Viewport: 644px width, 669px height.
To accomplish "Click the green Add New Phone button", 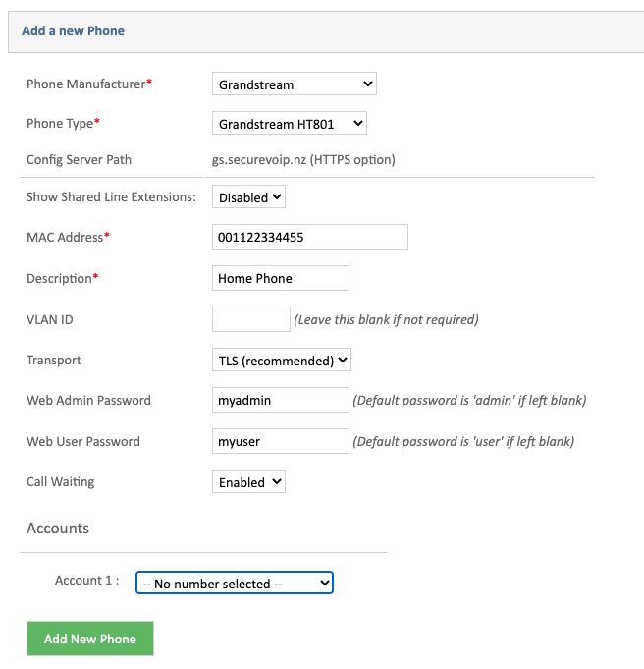I will (x=90, y=639).
